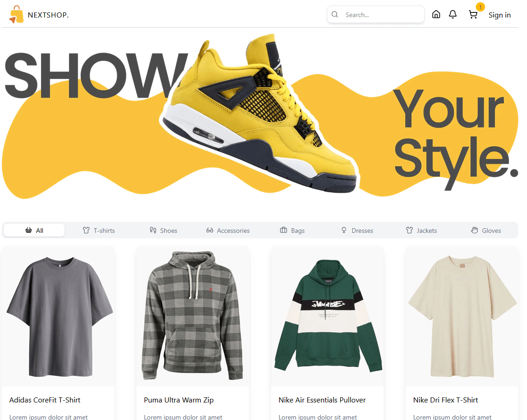Switch to the Bags tab
Screen dimensions: 527x420
pyautogui.click(x=292, y=230)
